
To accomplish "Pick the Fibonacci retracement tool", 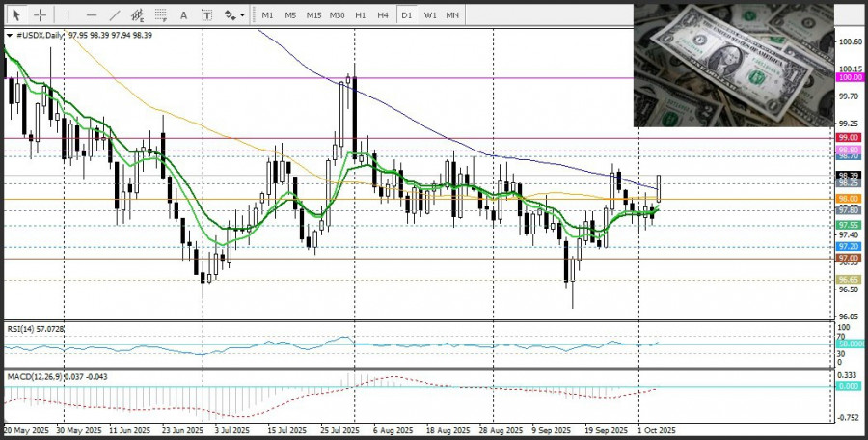I will 161,15.
